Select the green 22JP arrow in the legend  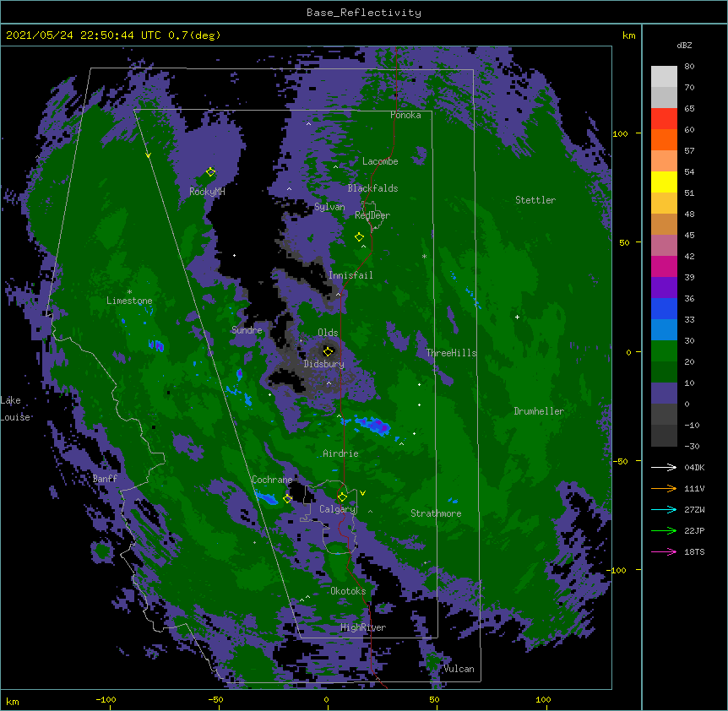[664, 530]
